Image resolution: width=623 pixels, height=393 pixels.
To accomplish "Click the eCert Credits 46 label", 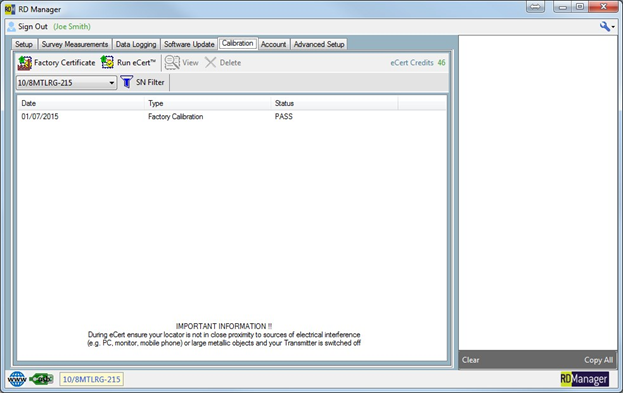I will (418, 62).
